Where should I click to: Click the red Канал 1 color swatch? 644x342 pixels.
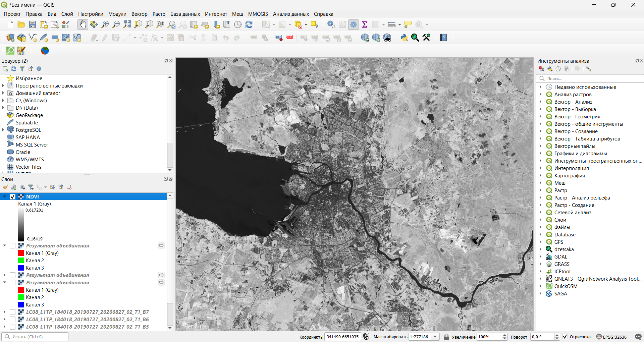point(21,253)
